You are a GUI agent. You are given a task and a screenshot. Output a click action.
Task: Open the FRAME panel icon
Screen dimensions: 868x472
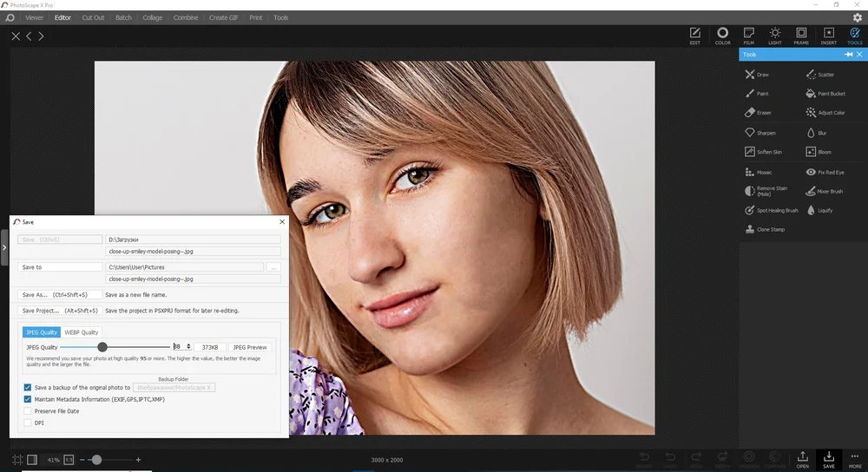click(x=801, y=36)
